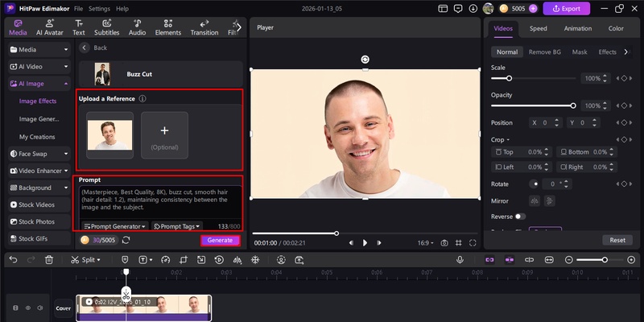This screenshot has height=322, width=644.
Task: Open the speed gauge tool in the timeline toolbar
Action: click(166, 259)
